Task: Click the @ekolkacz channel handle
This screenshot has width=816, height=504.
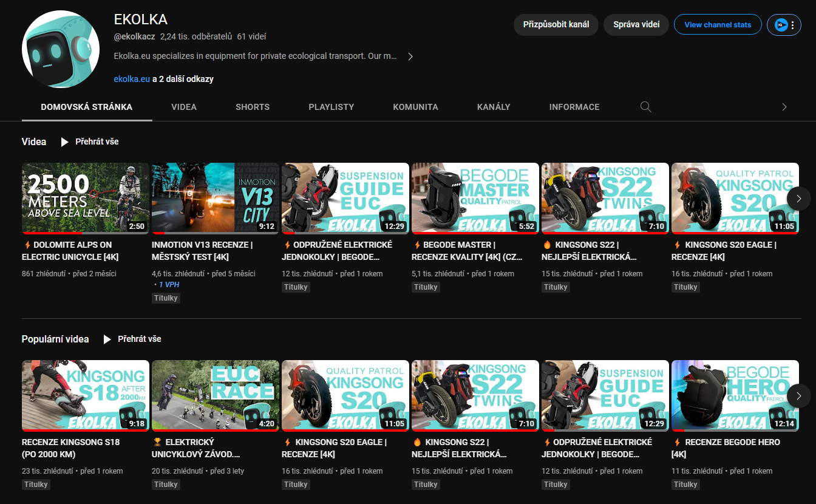Action: (x=135, y=37)
